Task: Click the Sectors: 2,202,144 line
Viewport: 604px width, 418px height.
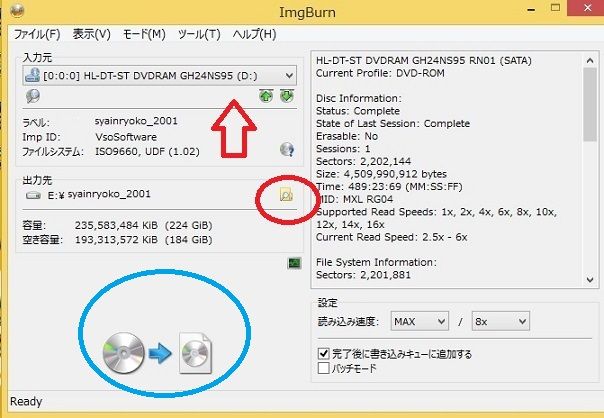Action: click(364, 161)
